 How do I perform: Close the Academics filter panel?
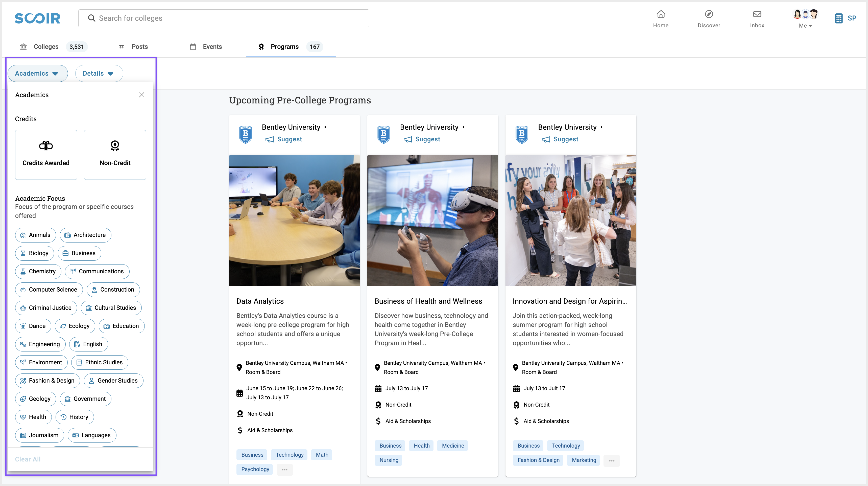click(141, 95)
